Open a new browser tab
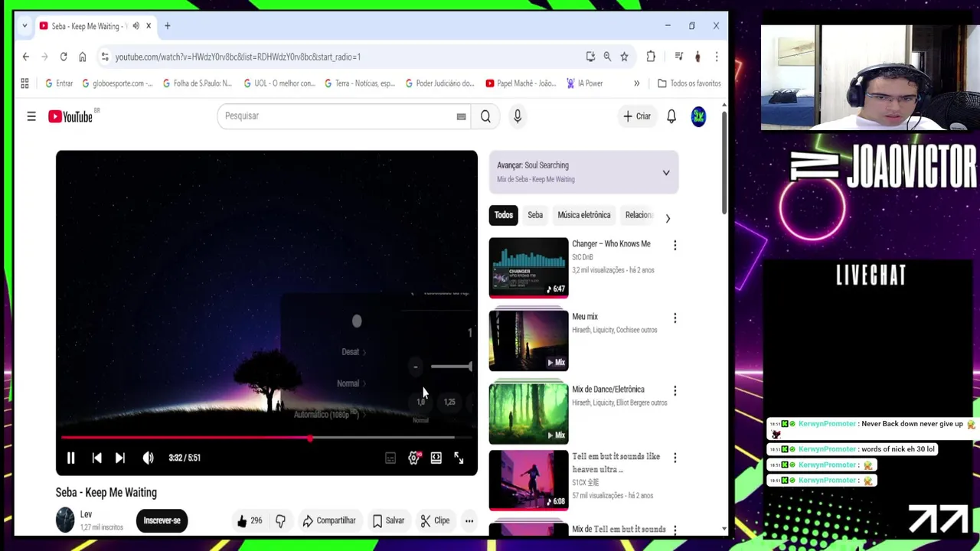 click(167, 26)
